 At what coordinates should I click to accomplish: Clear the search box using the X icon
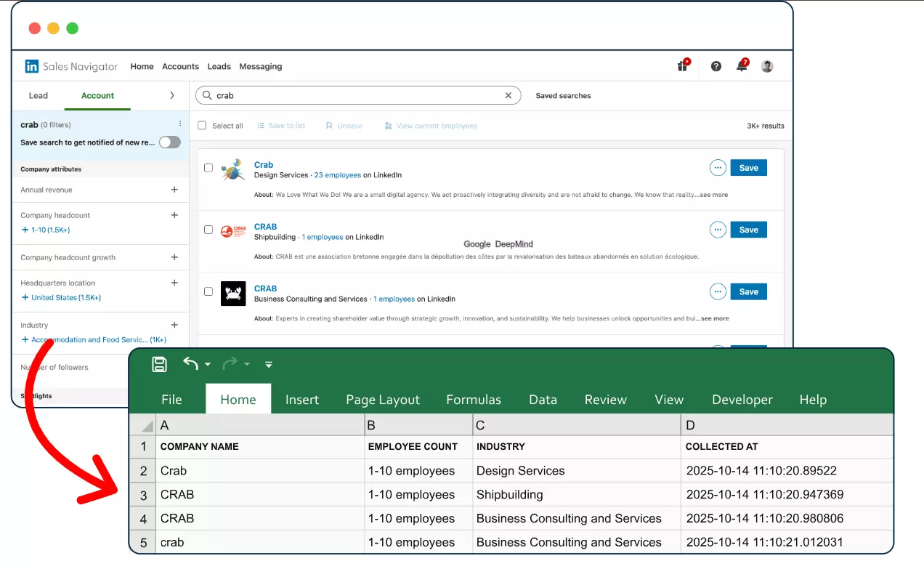point(508,95)
